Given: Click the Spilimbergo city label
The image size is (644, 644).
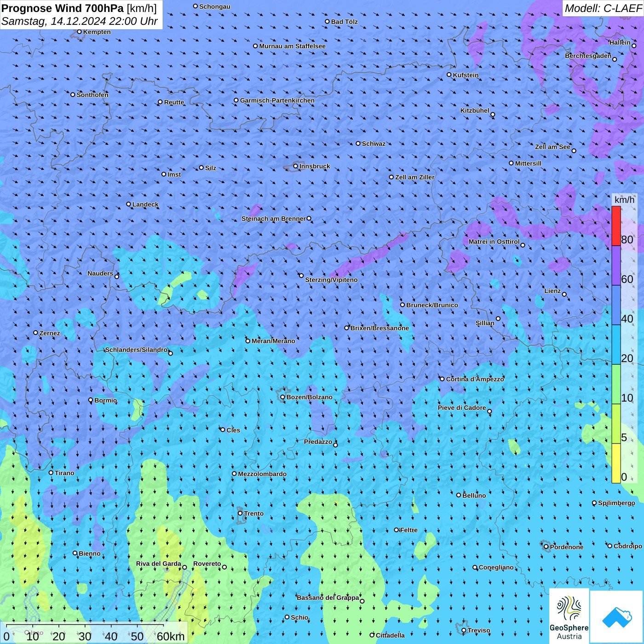Looking at the screenshot, I should point(616,503).
